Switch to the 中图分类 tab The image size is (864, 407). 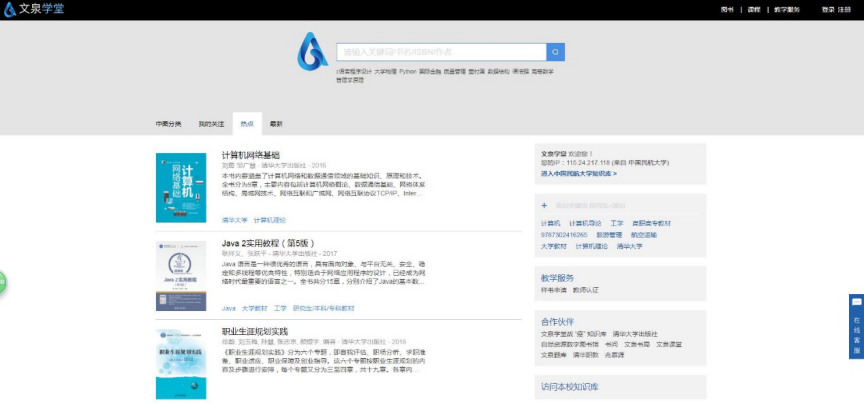tap(168, 124)
